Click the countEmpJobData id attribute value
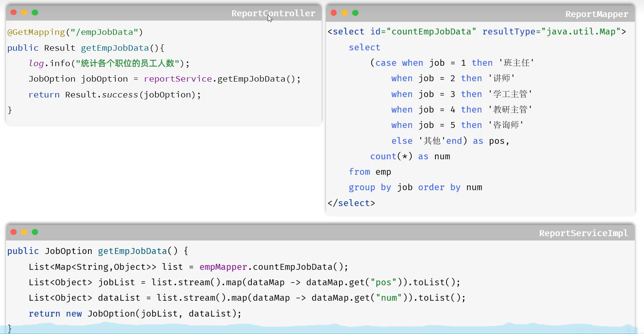The height and width of the screenshot is (334, 644). click(431, 32)
